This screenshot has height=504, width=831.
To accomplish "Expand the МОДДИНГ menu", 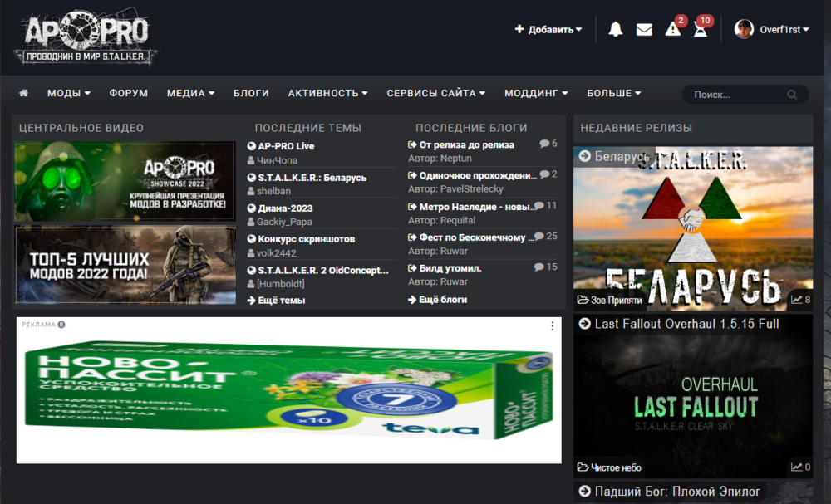I will click(x=536, y=93).
